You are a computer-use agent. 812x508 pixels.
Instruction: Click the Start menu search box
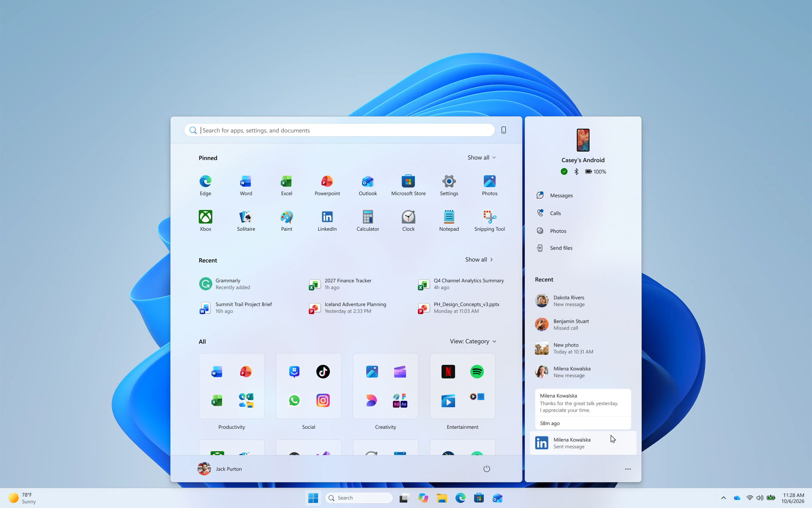click(x=340, y=130)
